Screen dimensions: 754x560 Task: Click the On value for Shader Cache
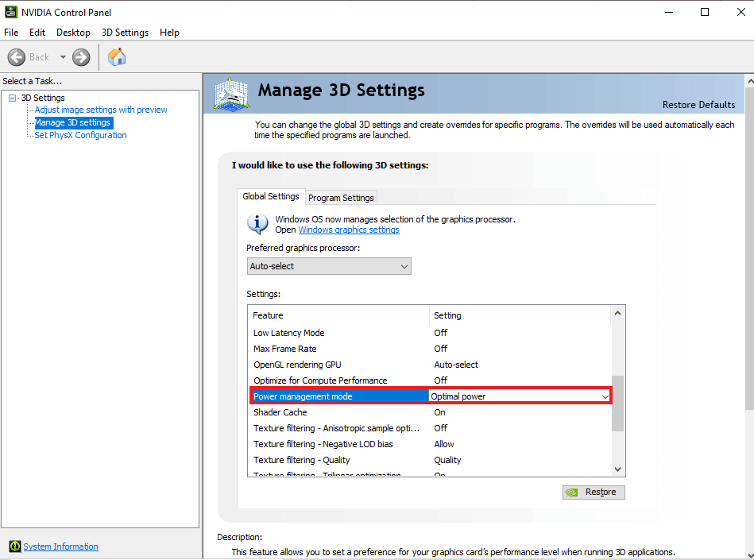click(x=439, y=412)
